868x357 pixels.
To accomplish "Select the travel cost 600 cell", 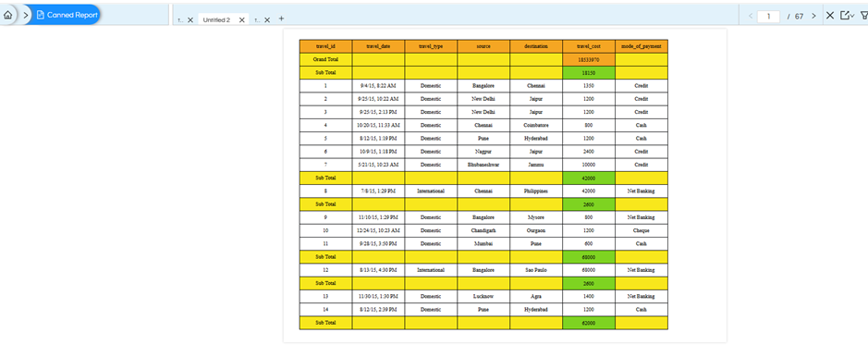I will pyautogui.click(x=589, y=243).
